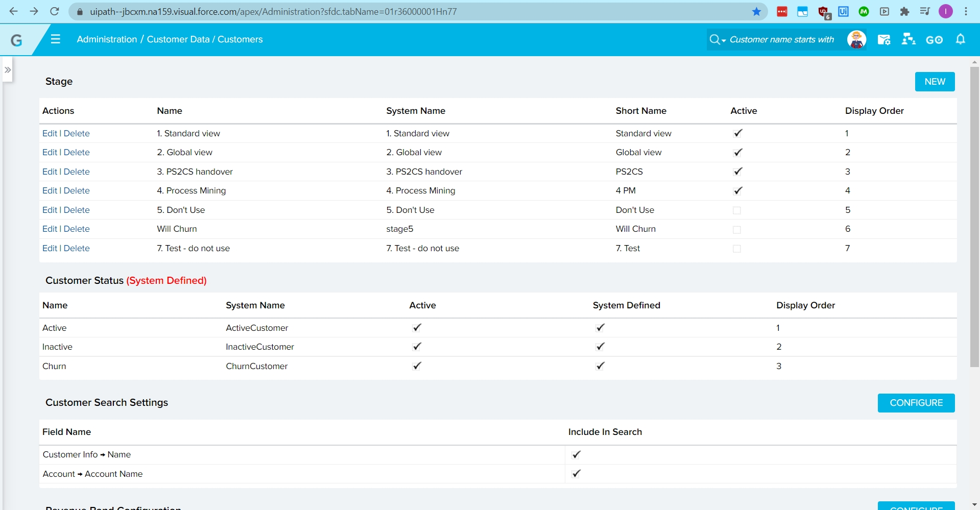
Task: Open the media control playlist icon
Action: click(x=925, y=11)
